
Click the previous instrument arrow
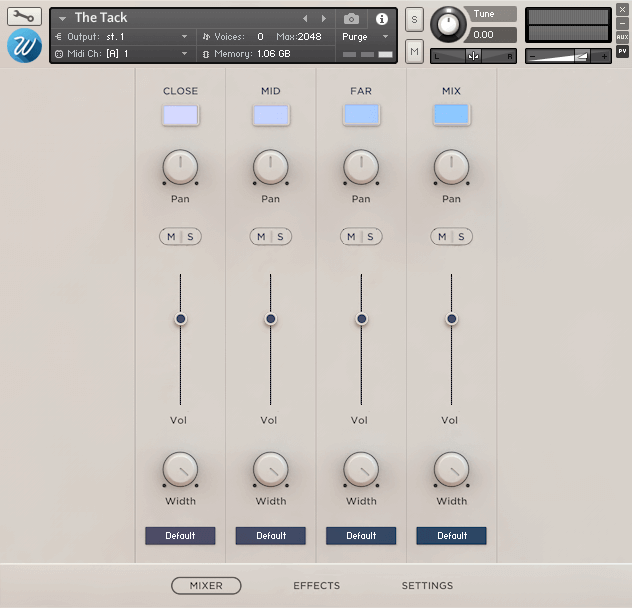[306, 19]
